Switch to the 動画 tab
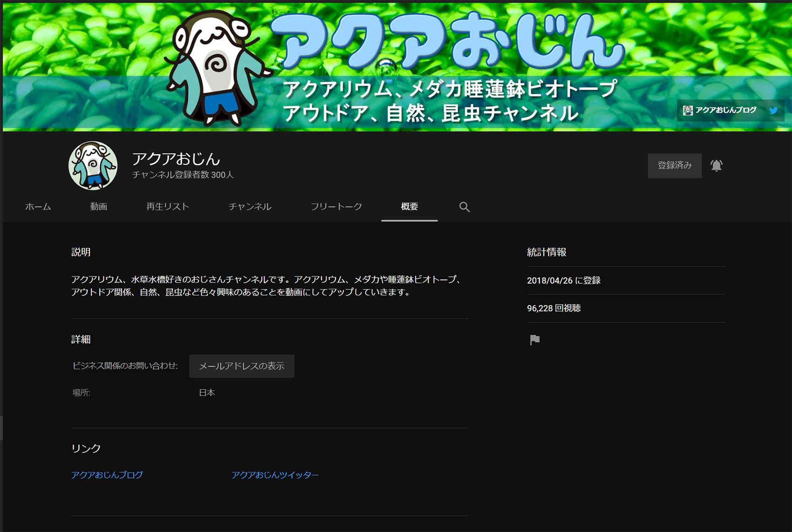792x532 pixels. 99,206
